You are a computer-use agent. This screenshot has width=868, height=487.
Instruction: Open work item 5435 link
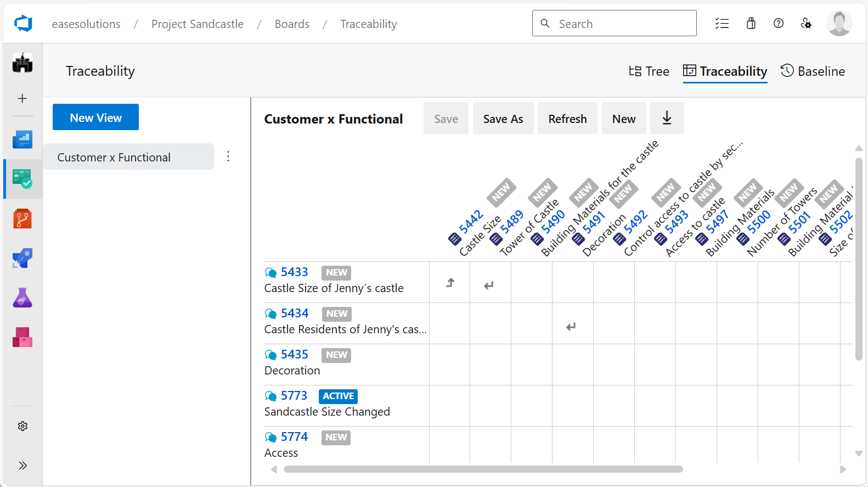pyautogui.click(x=295, y=355)
